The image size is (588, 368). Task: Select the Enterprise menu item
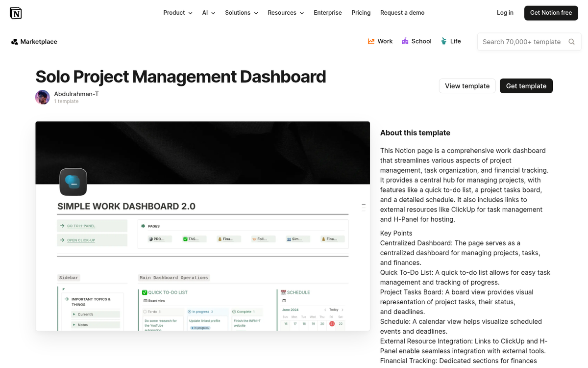tap(327, 13)
